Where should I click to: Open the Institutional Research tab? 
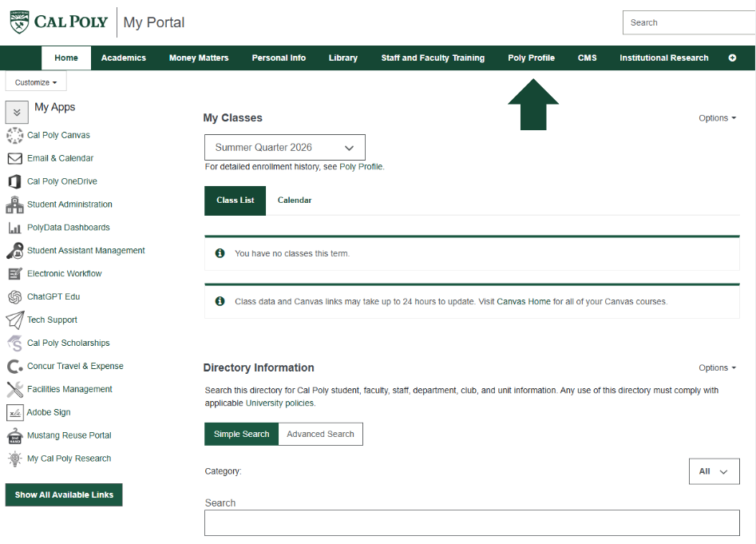pos(664,58)
